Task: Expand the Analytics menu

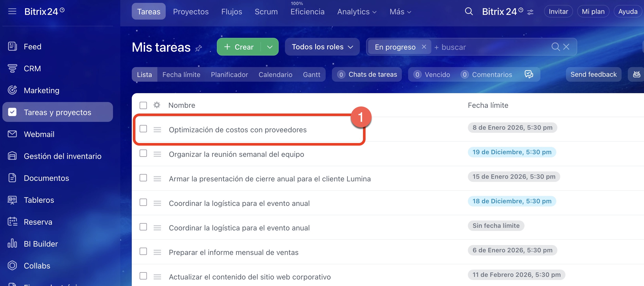Action: pyautogui.click(x=357, y=12)
